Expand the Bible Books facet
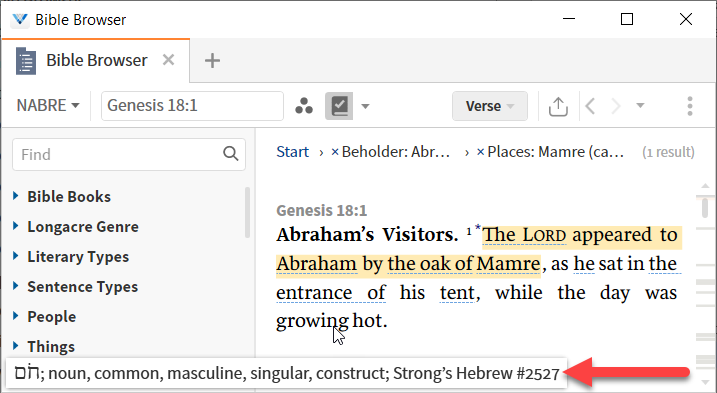 pos(16,196)
